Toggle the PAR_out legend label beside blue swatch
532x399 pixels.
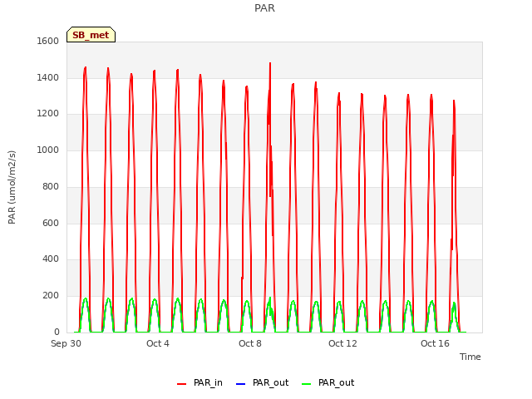click(x=270, y=382)
